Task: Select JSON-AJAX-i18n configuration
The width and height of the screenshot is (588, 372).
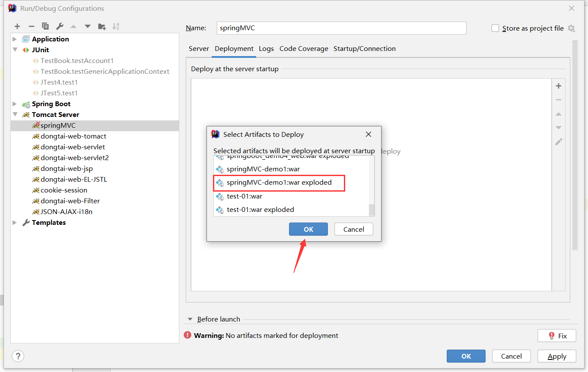Action: pos(95,211)
